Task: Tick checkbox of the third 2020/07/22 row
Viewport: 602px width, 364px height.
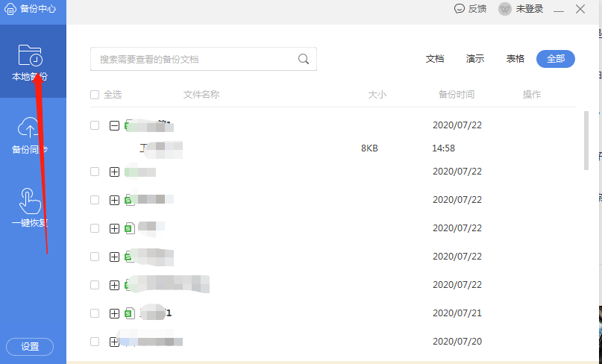Action: [x=95, y=200]
